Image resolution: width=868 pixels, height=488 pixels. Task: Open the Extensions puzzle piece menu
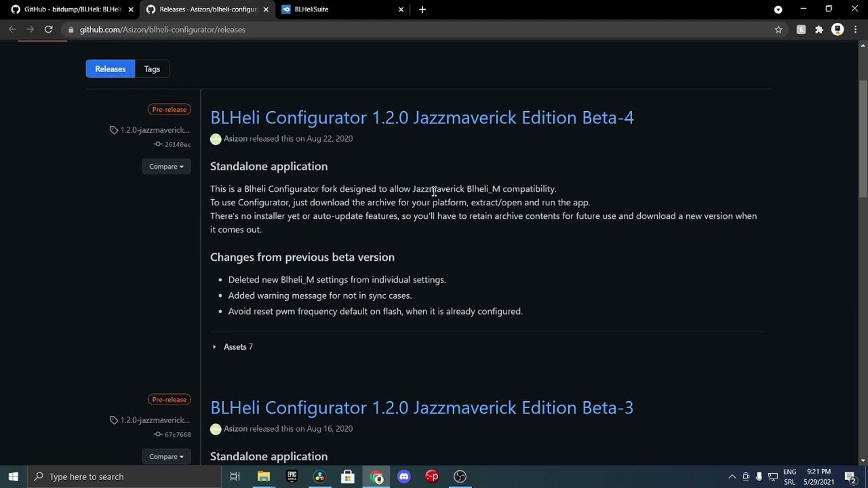[x=819, y=29]
